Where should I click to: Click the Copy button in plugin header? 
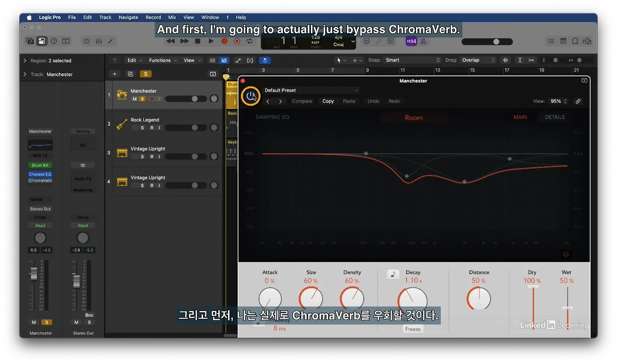click(x=328, y=101)
